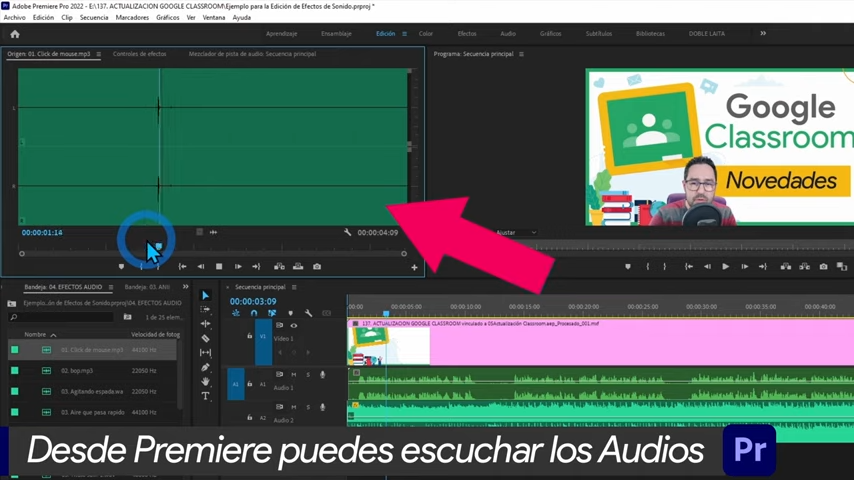Toggle Linked Selection in timeline

272,313
